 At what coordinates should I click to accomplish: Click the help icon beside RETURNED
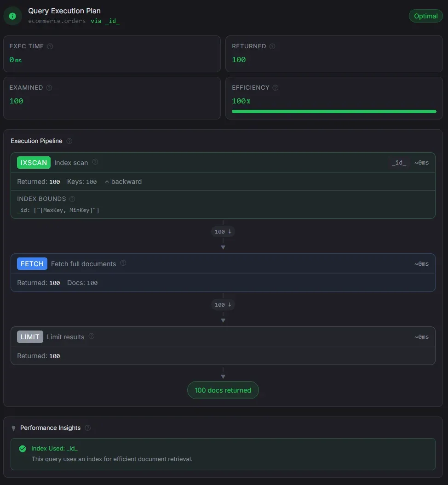(x=272, y=46)
